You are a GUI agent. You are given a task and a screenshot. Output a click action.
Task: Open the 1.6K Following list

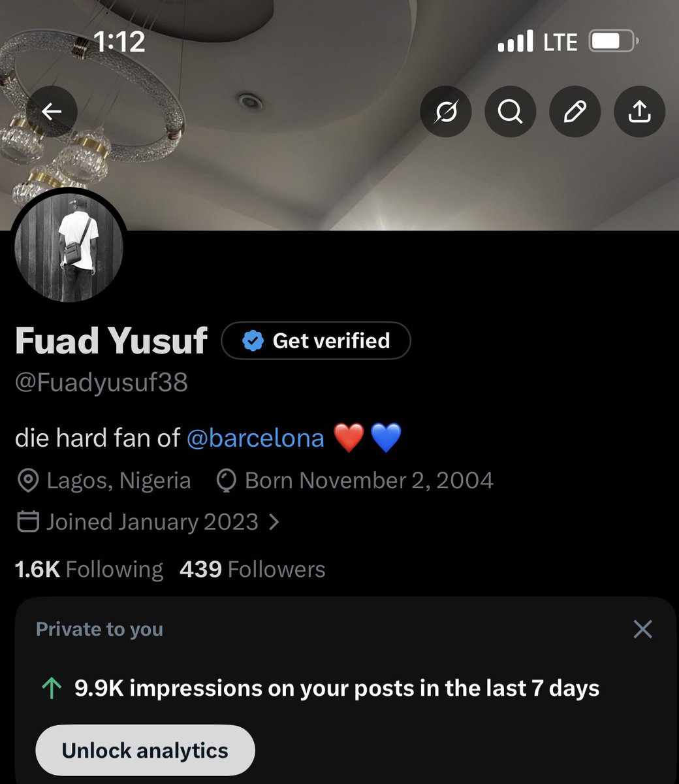(x=89, y=569)
